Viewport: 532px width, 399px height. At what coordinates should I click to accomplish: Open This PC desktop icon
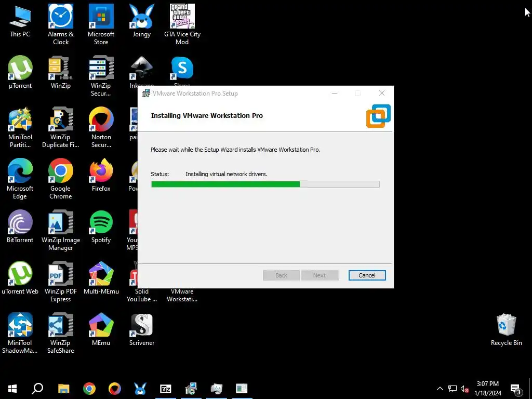pos(20,21)
